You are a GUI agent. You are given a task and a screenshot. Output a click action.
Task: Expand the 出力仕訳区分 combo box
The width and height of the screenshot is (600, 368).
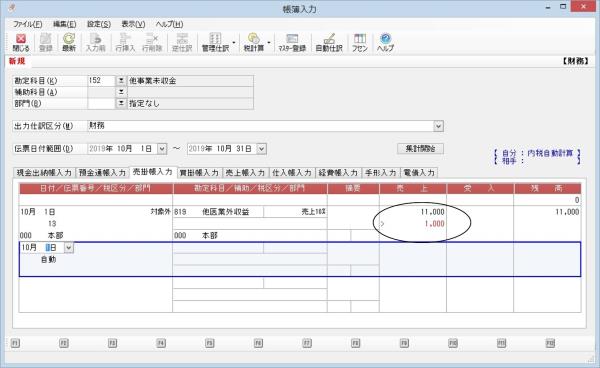coord(438,126)
